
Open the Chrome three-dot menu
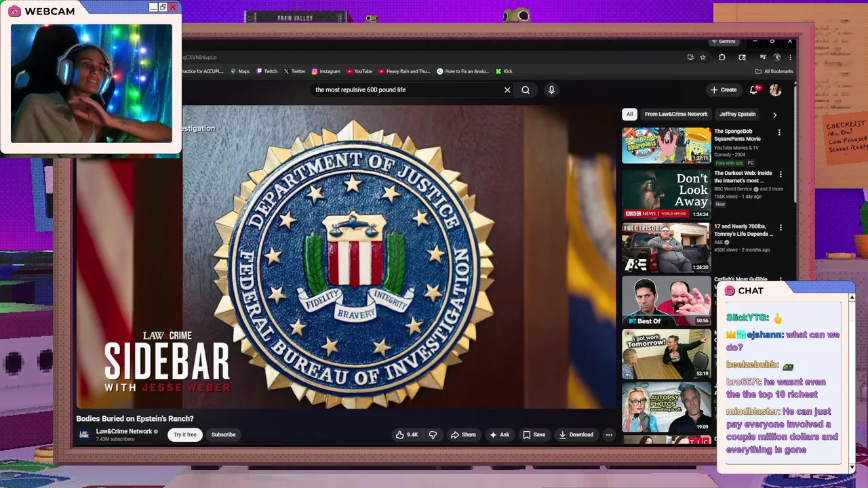790,58
